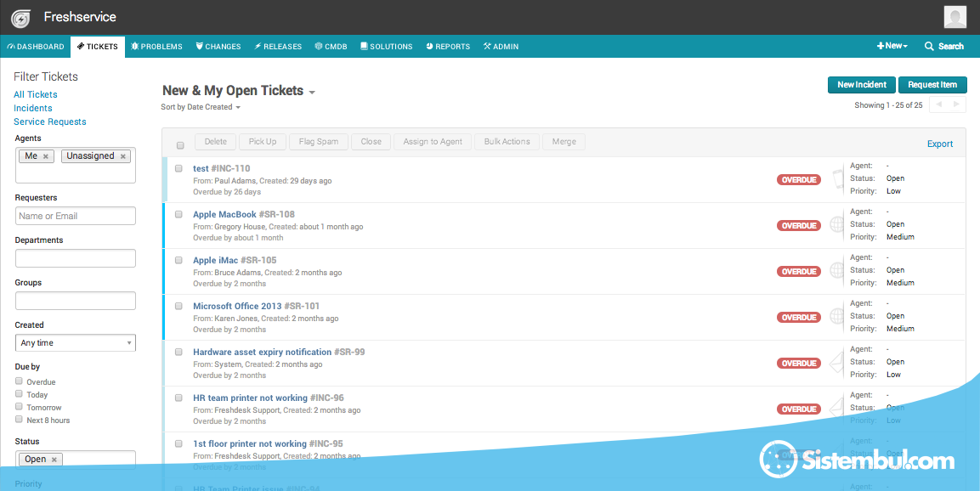This screenshot has height=491, width=980.
Task: Tick the Apple iMac #SR-105 checkbox
Action: pyautogui.click(x=178, y=260)
